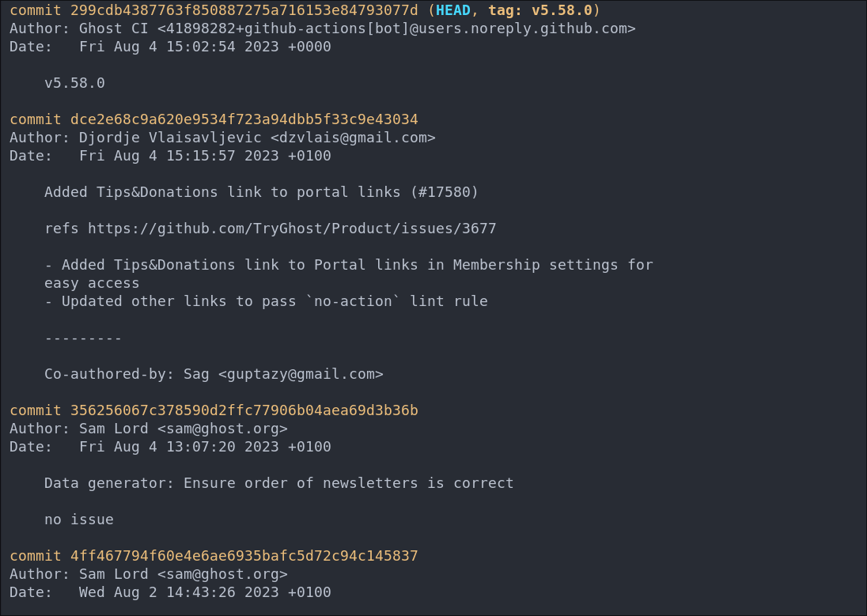The height and width of the screenshot is (616, 867).
Task: Click commit hash 4ff467794f60e4e6
Action: click(244, 556)
